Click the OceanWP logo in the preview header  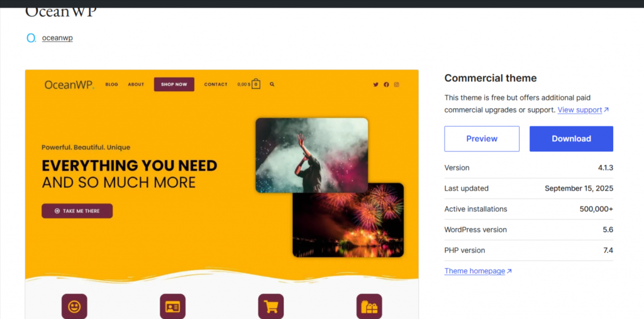pos(69,85)
